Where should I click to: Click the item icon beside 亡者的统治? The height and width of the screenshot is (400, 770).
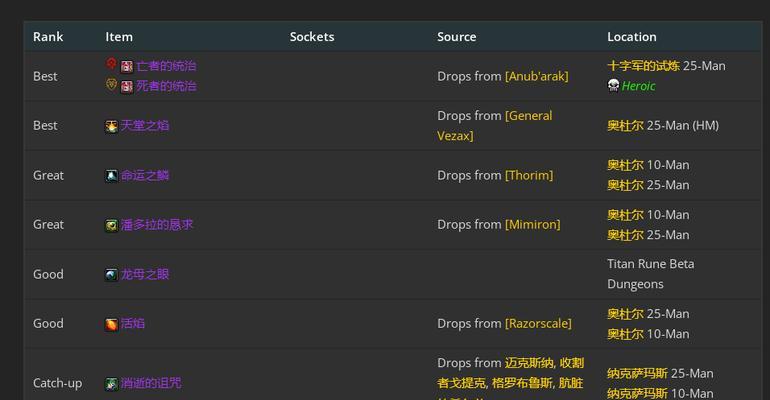(x=127, y=66)
